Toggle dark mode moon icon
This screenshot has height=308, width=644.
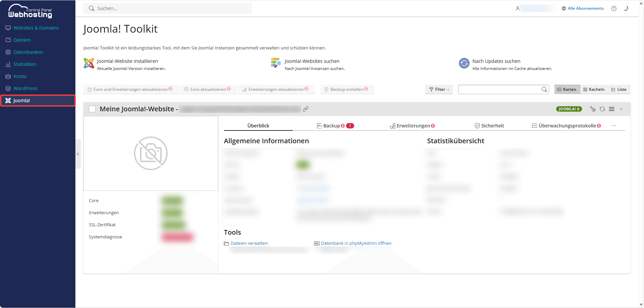(x=626, y=8)
